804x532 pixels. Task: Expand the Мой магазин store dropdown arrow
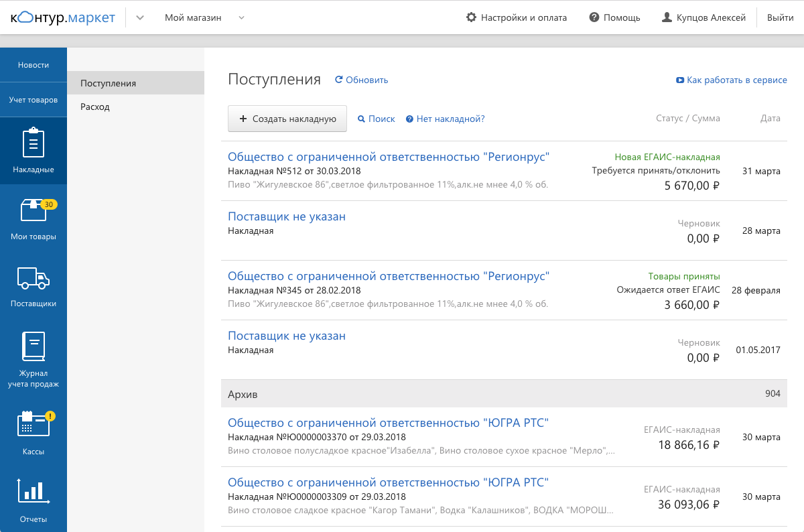click(x=241, y=17)
